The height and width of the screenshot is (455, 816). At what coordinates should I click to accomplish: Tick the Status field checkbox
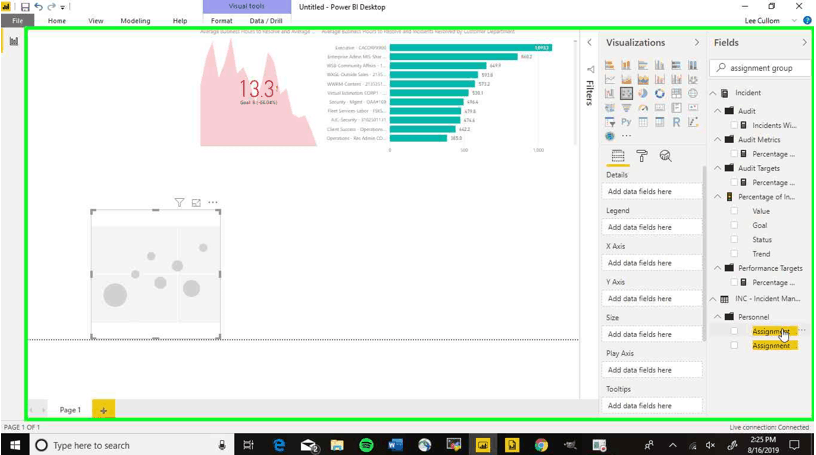[734, 239]
